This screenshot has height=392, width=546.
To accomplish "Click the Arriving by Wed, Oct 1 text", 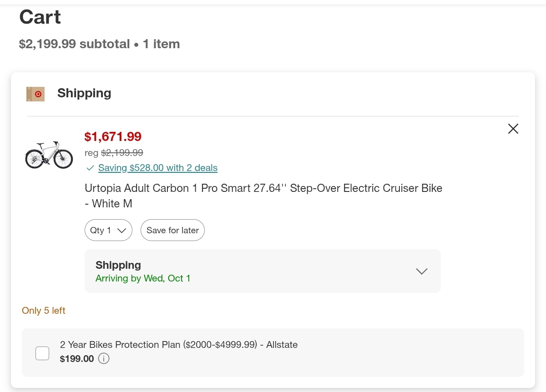I will (143, 278).
